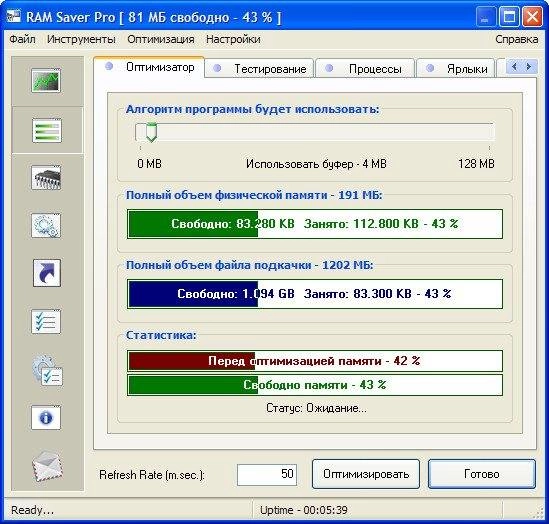Screen dimensions: 549x524
Task: Open the RAM chip sidebar icon
Action: click(x=46, y=177)
